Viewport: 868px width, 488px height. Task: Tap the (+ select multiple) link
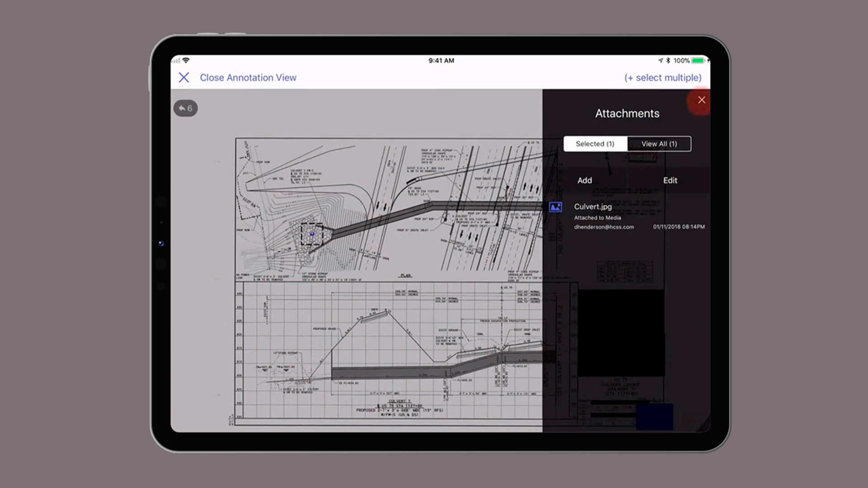[663, 78]
